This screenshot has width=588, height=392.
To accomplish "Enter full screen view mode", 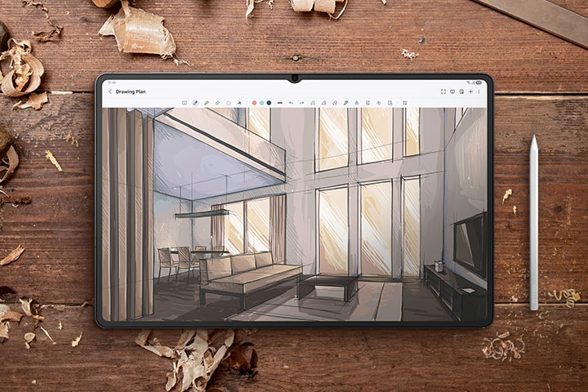I will pos(443,91).
